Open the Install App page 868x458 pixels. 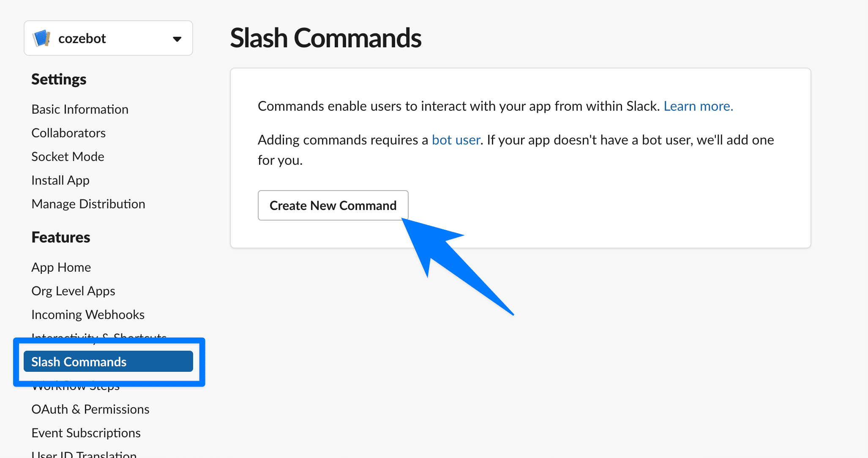click(60, 180)
